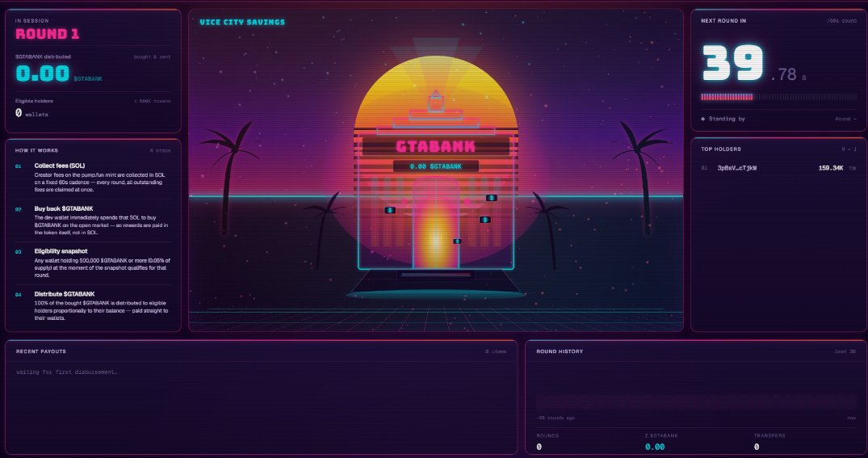Click the -30 rounds ago axis label
868x458 pixels.
point(556,418)
